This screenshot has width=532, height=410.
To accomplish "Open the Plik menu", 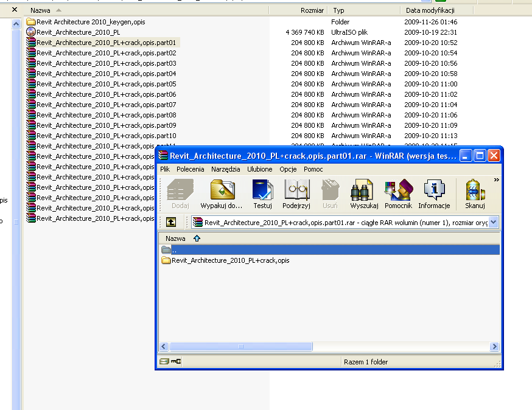I will (165, 169).
